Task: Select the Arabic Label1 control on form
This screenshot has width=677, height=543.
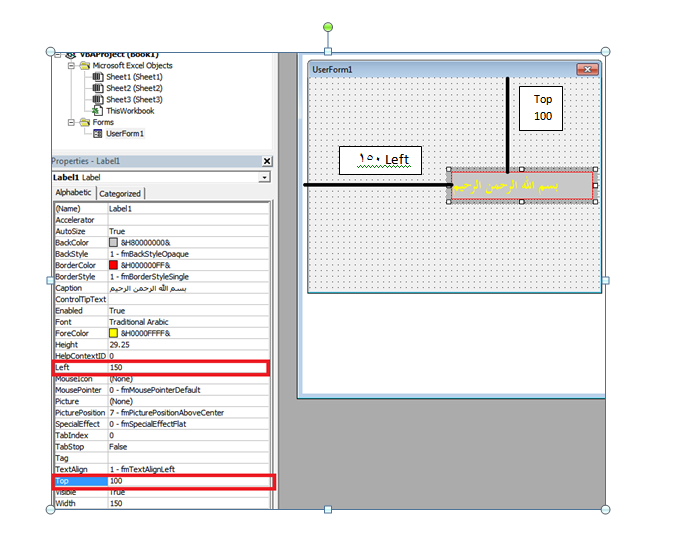Action: coord(522,186)
